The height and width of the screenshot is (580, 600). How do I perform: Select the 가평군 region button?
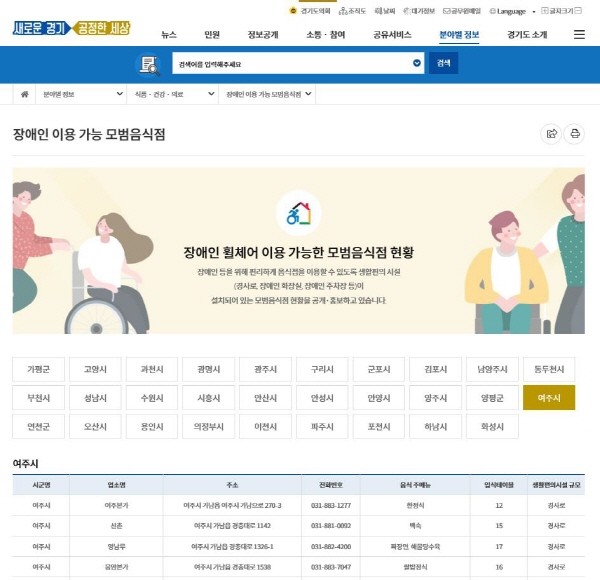(39, 368)
